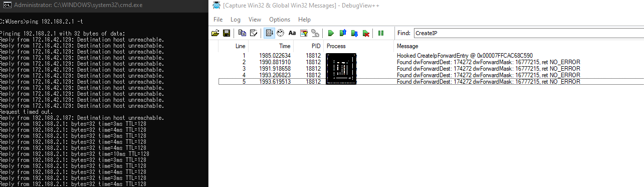Toggle the clock time format icon

click(280, 33)
